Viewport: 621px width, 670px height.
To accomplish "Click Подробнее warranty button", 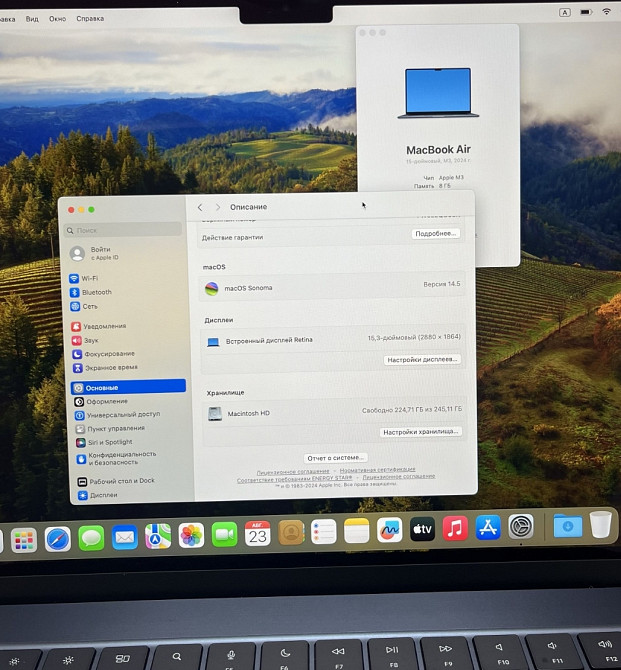I will pyautogui.click(x=436, y=234).
